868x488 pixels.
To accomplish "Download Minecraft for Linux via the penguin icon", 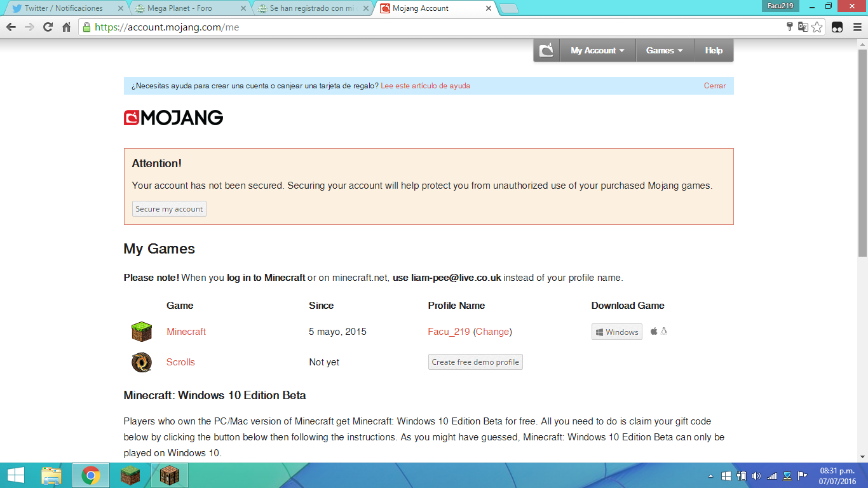I will pyautogui.click(x=664, y=331).
